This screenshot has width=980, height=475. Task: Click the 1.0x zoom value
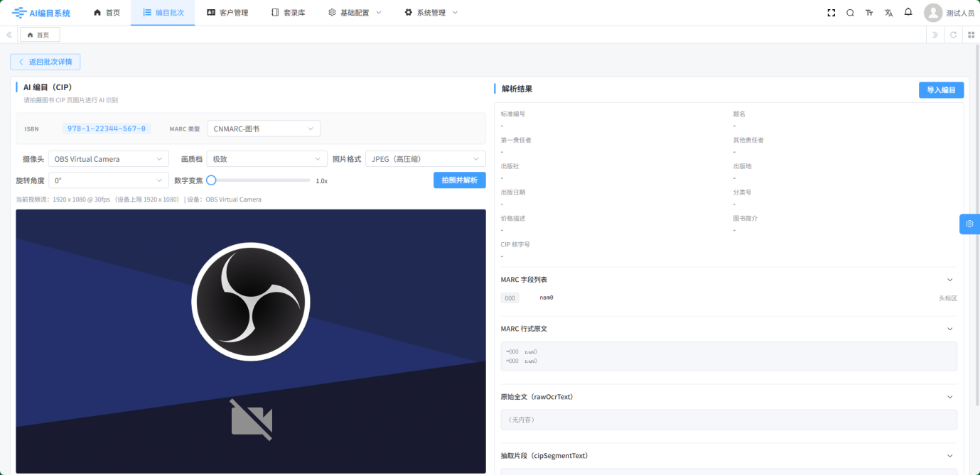(322, 181)
